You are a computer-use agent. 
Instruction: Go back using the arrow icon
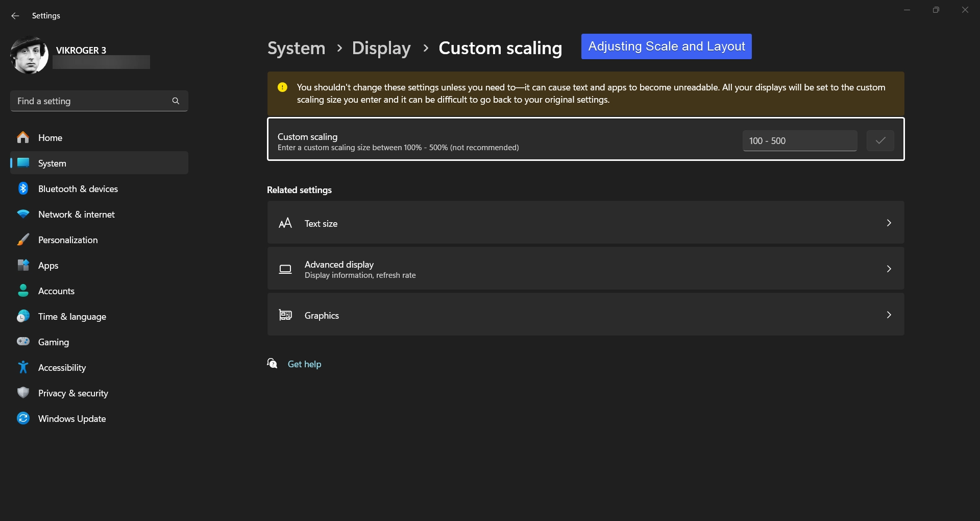[15, 16]
